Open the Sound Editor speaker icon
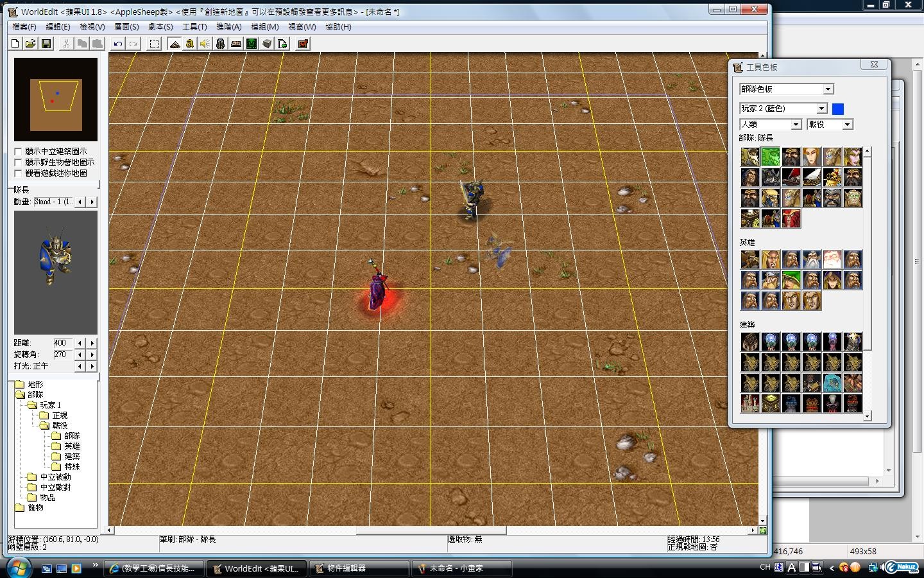This screenshot has width=924, height=578. tap(205, 44)
